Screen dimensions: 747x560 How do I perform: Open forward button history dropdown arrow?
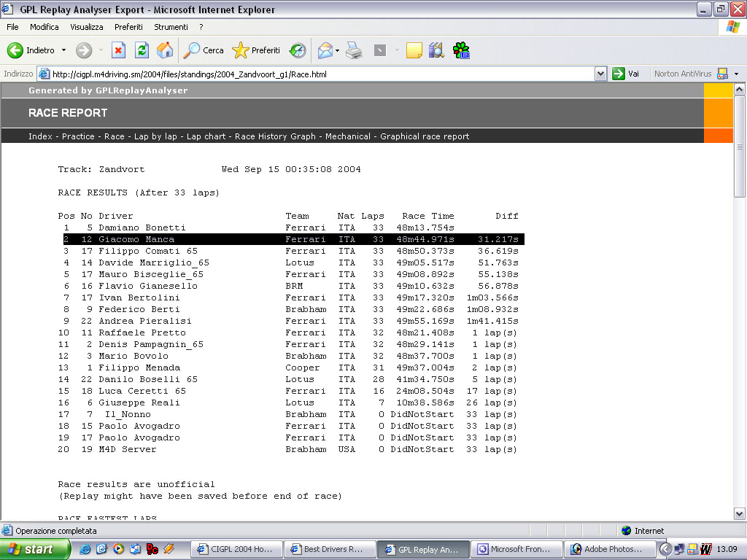pyautogui.click(x=101, y=50)
